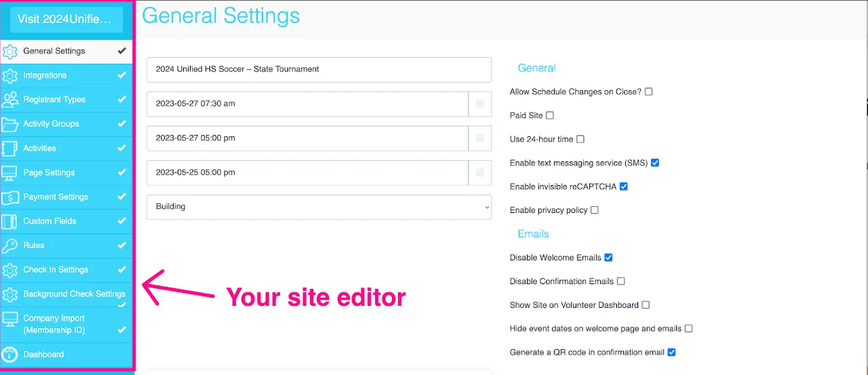Viewport: 868px width, 375px height.
Task: Click the Activity Groups folder icon
Action: pos(10,124)
